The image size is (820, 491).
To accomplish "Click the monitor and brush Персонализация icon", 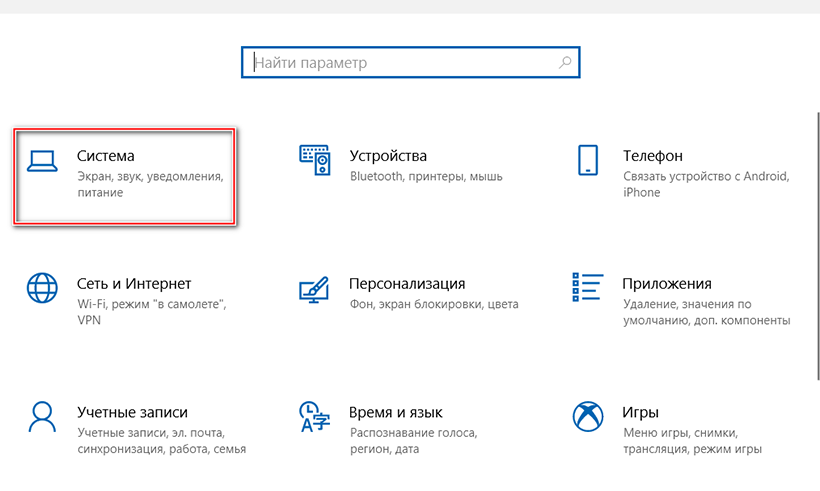I will [x=315, y=289].
